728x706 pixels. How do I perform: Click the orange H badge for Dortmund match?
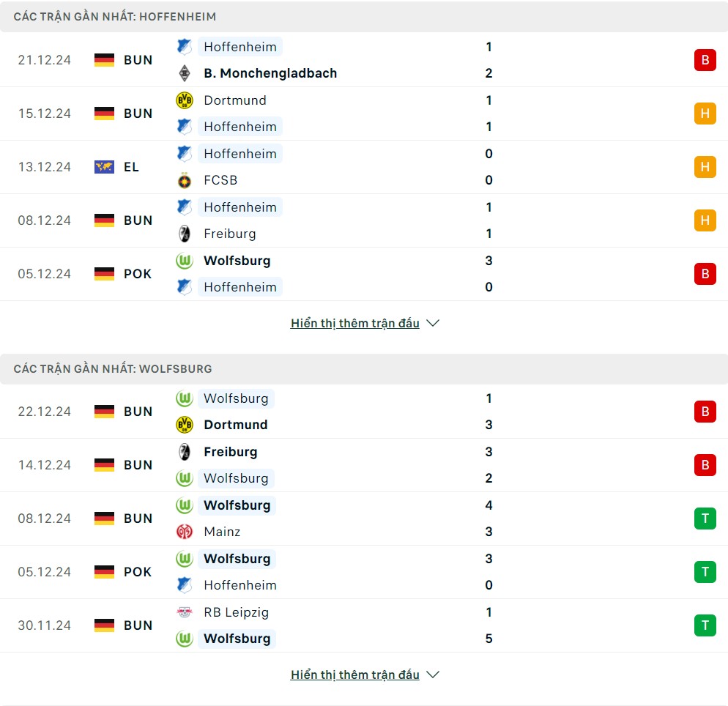705,114
